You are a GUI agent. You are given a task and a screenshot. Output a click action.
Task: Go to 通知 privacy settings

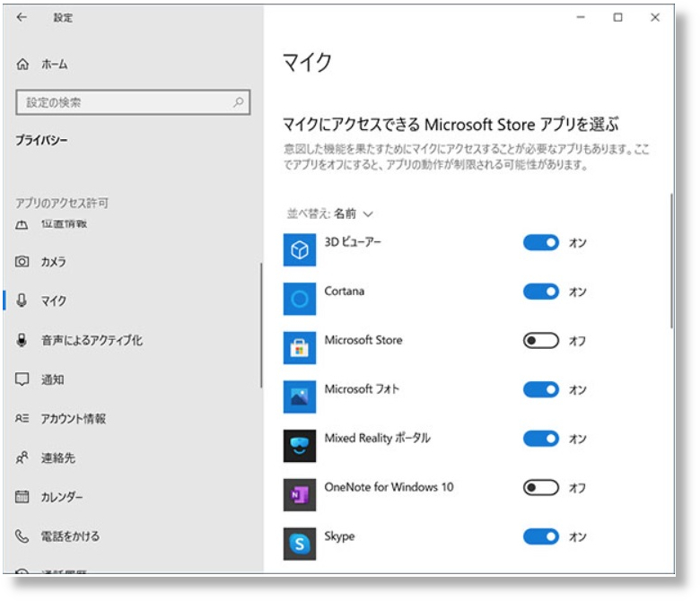pos(132,379)
